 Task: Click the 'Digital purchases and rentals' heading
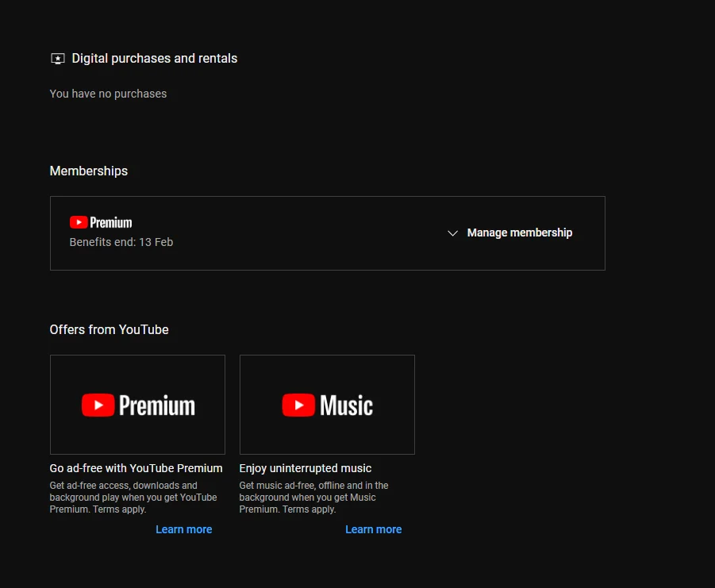click(x=155, y=59)
